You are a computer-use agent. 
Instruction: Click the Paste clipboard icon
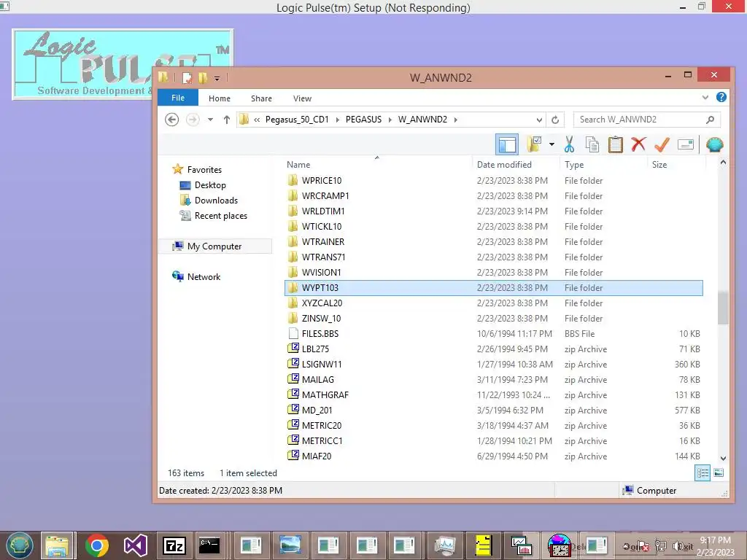coord(615,144)
